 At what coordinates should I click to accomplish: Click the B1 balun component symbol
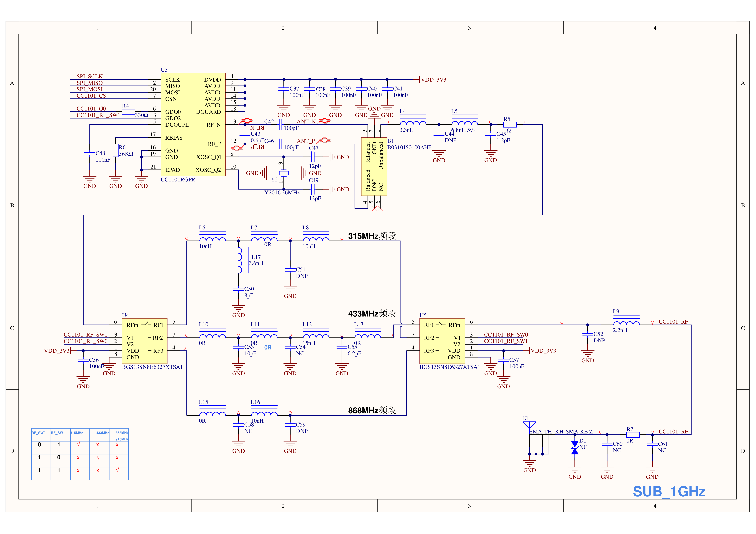(374, 167)
